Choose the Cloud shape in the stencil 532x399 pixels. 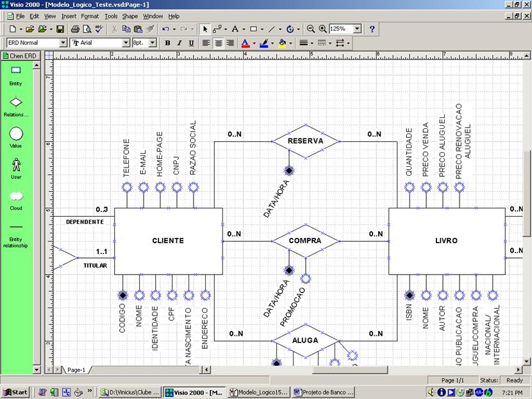coord(15,196)
